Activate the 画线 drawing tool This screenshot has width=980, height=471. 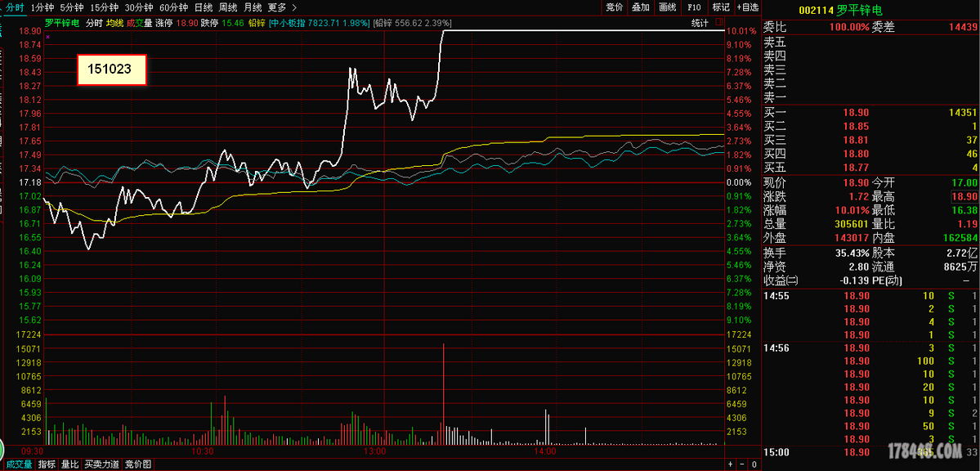[x=668, y=7]
